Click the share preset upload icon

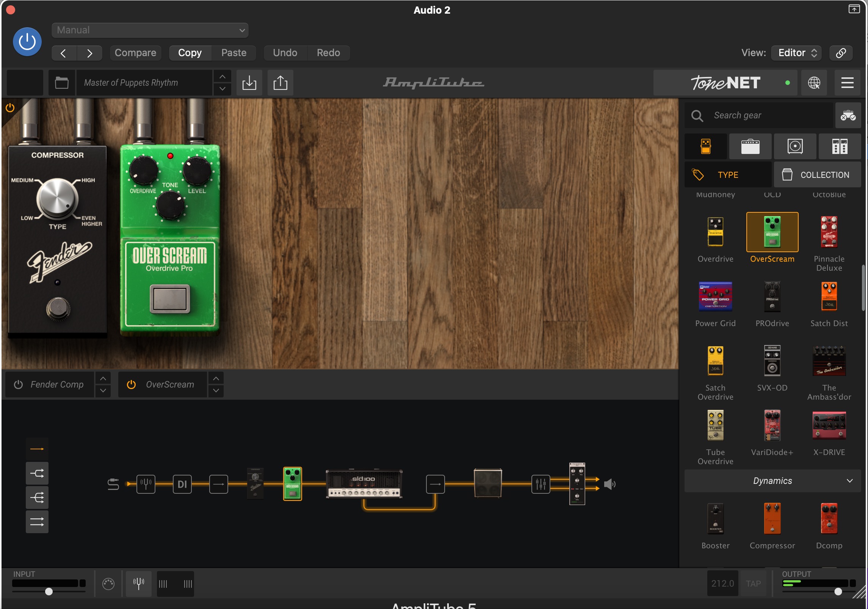(x=280, y=83)
